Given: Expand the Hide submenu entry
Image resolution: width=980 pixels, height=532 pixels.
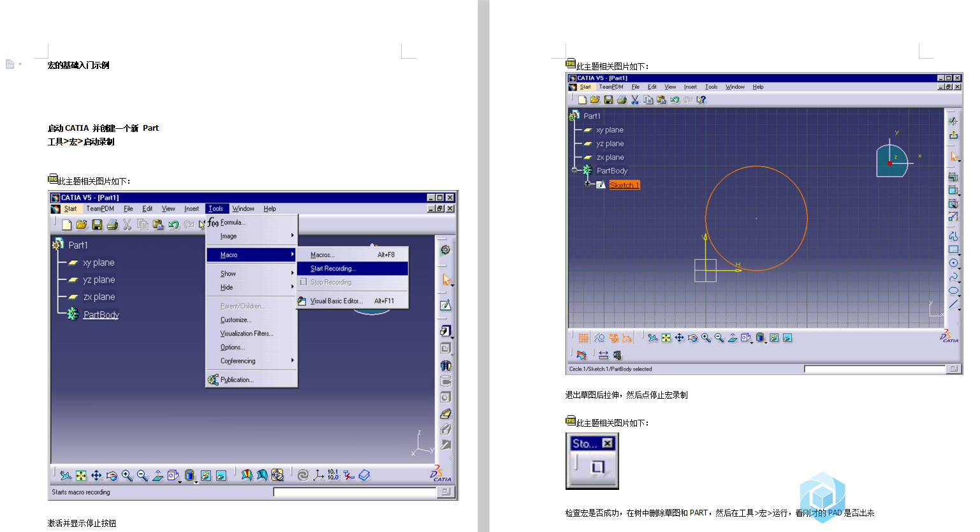Looking at the screenshot, I should pos(252,287).
